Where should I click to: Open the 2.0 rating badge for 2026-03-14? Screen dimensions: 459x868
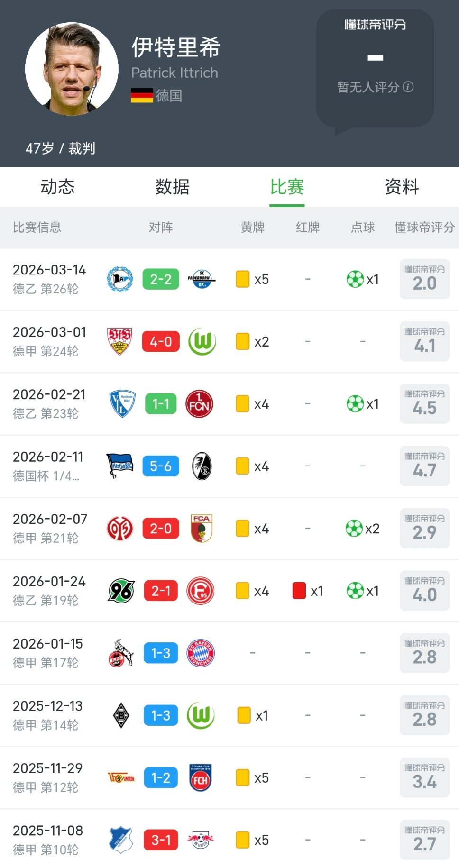(x=424, y=279)
